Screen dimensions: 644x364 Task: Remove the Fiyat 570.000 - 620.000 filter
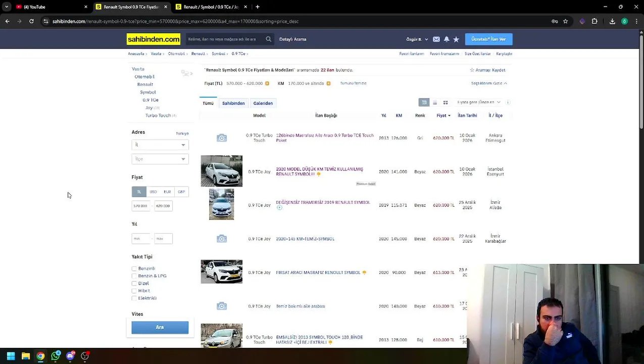pos(267,83)
